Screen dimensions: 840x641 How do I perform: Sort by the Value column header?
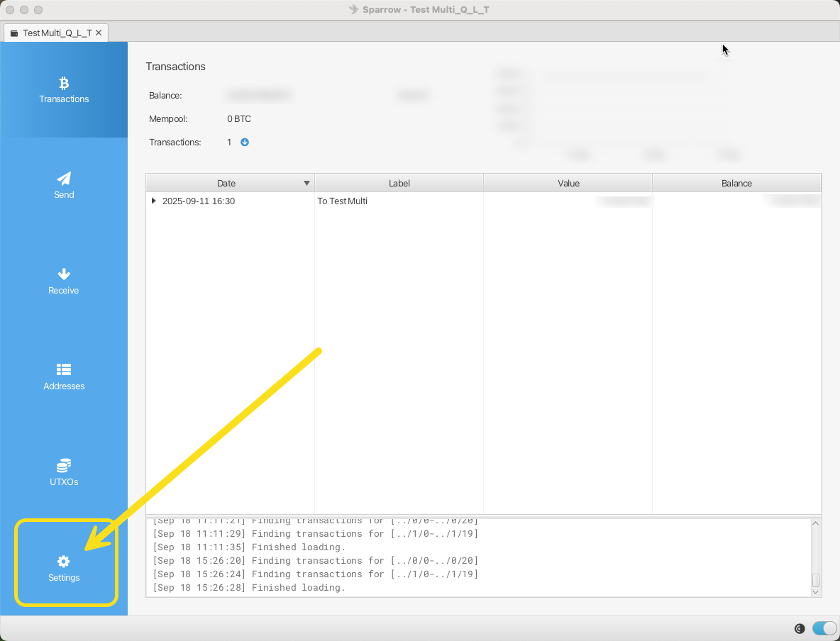click(x=568, y=183)
